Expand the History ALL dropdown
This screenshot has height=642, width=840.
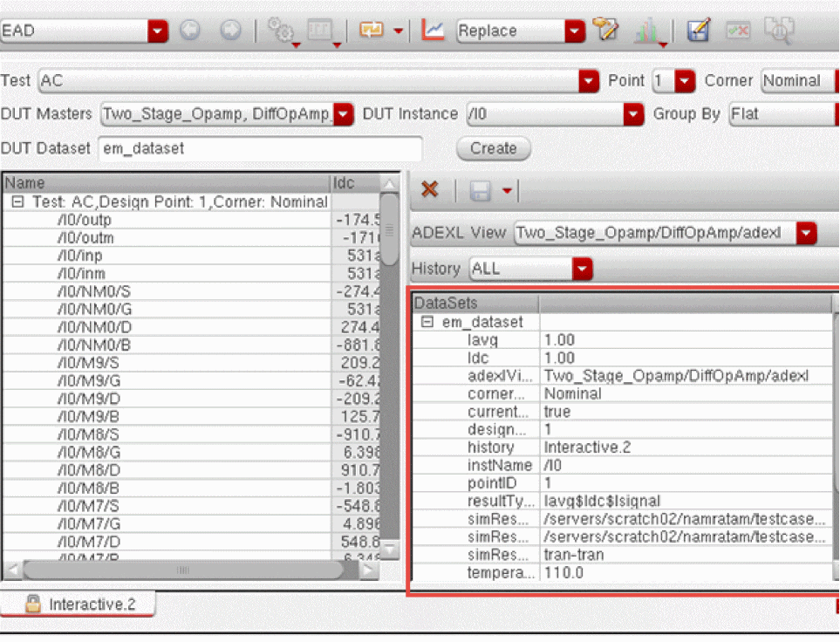tap(582, 269)
